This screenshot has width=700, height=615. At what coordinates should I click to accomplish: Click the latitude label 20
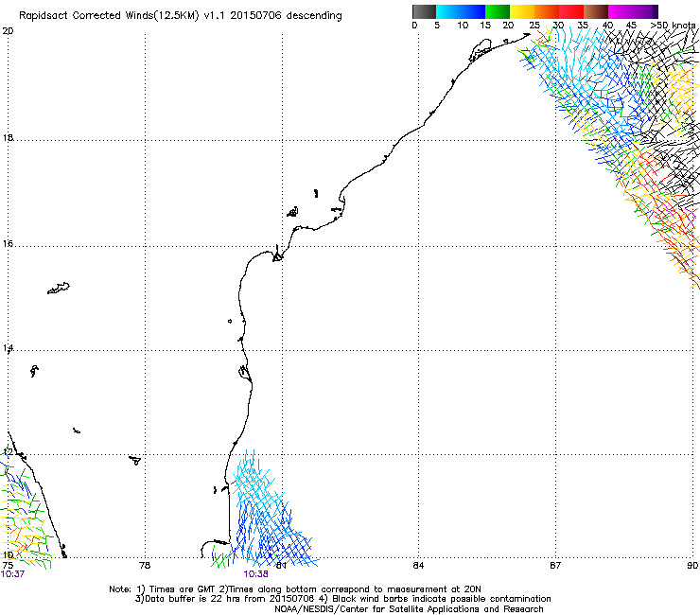tap(8, 31)
